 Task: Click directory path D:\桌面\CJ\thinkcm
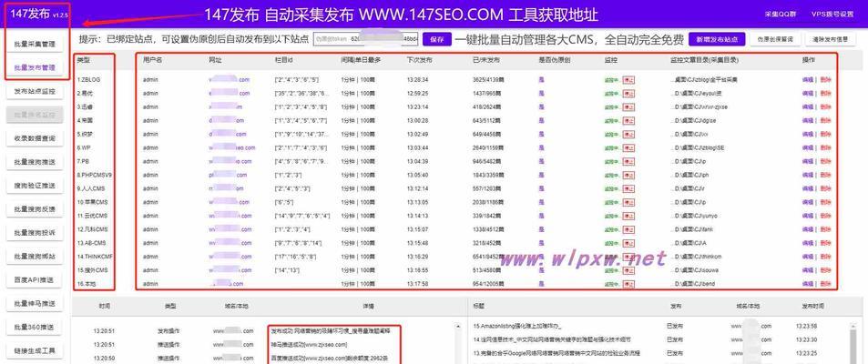[698, 257]
